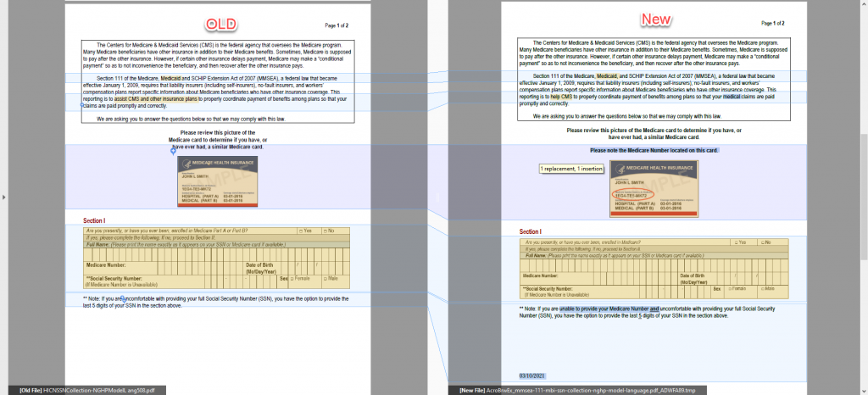
Task: Check 'Male' box in new file form
Action: pos(763,289)
